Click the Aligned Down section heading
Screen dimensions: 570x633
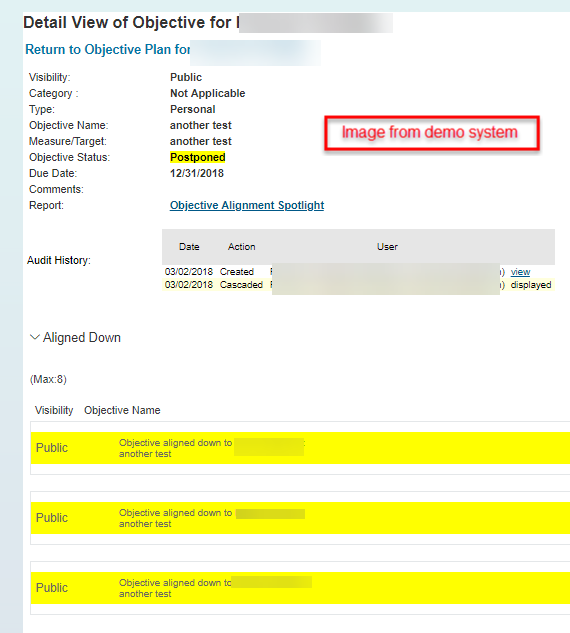tap(82, 337)
